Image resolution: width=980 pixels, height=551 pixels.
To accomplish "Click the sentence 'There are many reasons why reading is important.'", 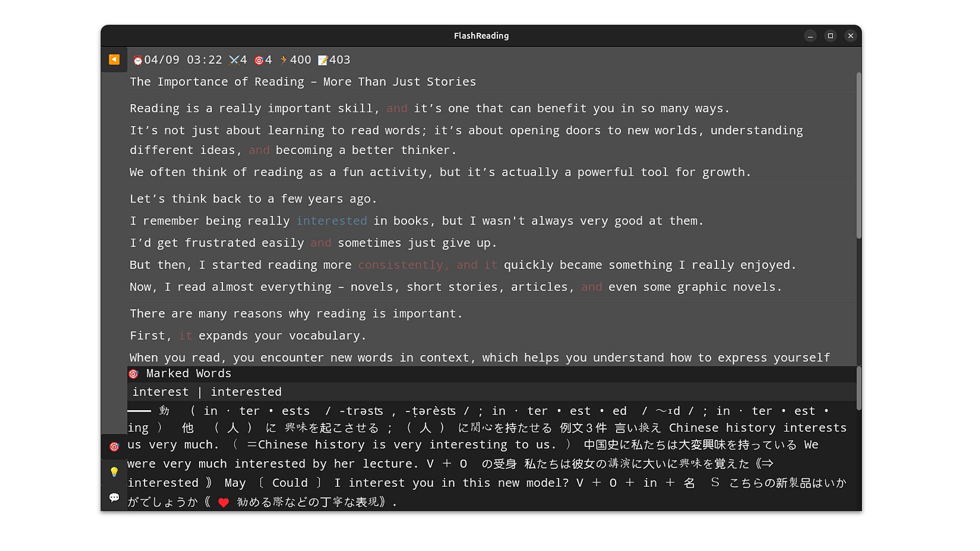I will [x=296, y=314].
